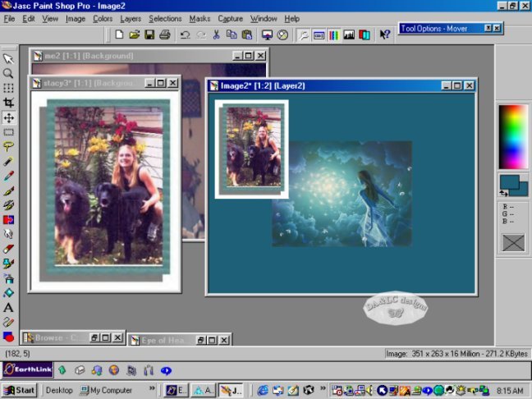Select the Crop tool
The width and height of the screenshot is (532, 399).
click(8, 103)
